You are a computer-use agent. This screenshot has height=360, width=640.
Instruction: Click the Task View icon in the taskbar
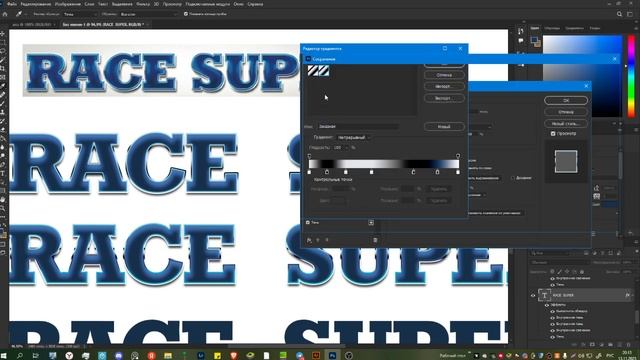pos(36,356)
